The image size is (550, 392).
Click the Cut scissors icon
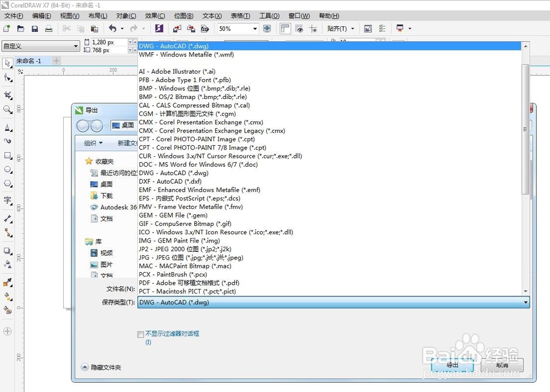pos(67,29)
